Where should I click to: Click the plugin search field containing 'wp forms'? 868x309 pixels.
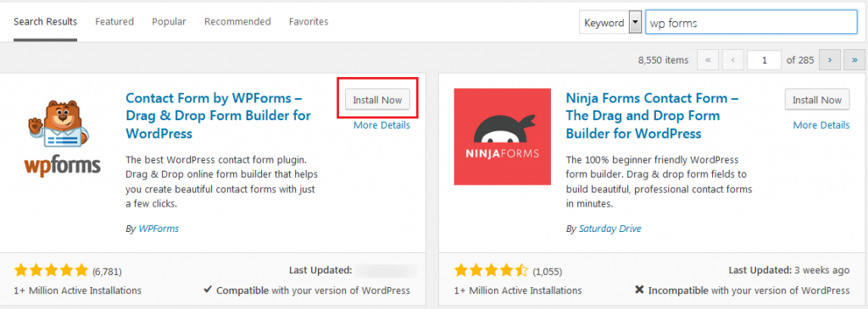751,23
